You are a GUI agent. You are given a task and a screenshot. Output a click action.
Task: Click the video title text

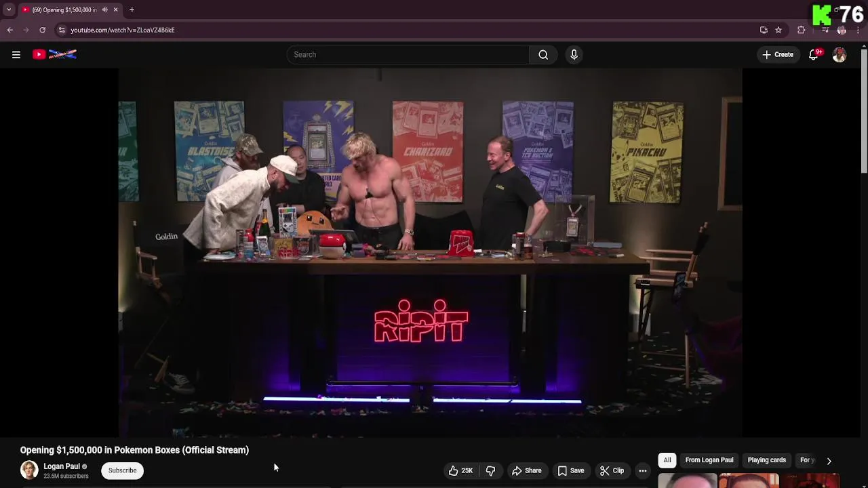134,450
